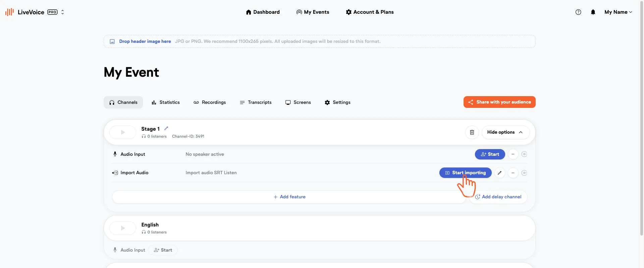Image resolution: width=644 pixels, height=268 pixels.
Task: Click the Add feature button
Action: point(289,197)
